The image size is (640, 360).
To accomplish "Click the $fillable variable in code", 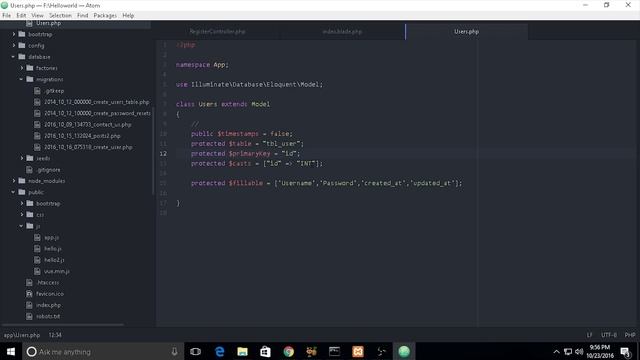I will click(x=245, y=183).
